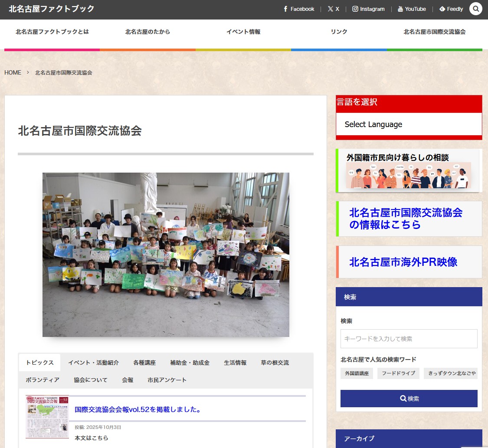Open the Feedly icon link
The image size is (488, 448).
coord(451,9)
